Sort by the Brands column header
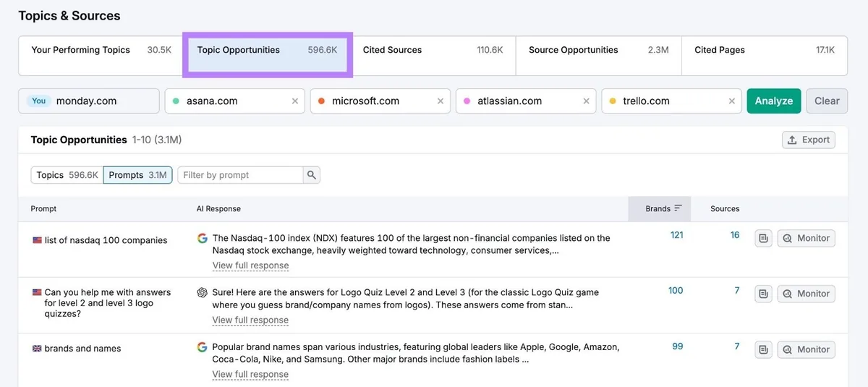Screen dimensions: 868x387 pyautogui.click(x=660, y=208)
